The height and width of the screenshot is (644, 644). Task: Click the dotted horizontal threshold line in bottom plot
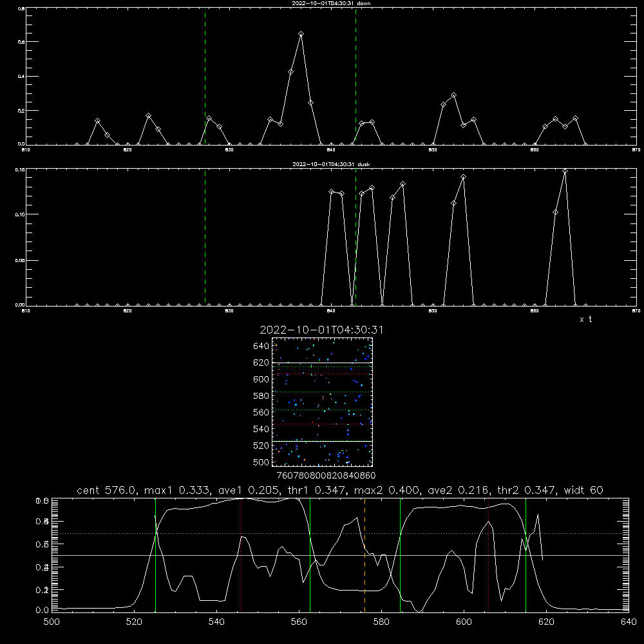(x=340, y=533)
